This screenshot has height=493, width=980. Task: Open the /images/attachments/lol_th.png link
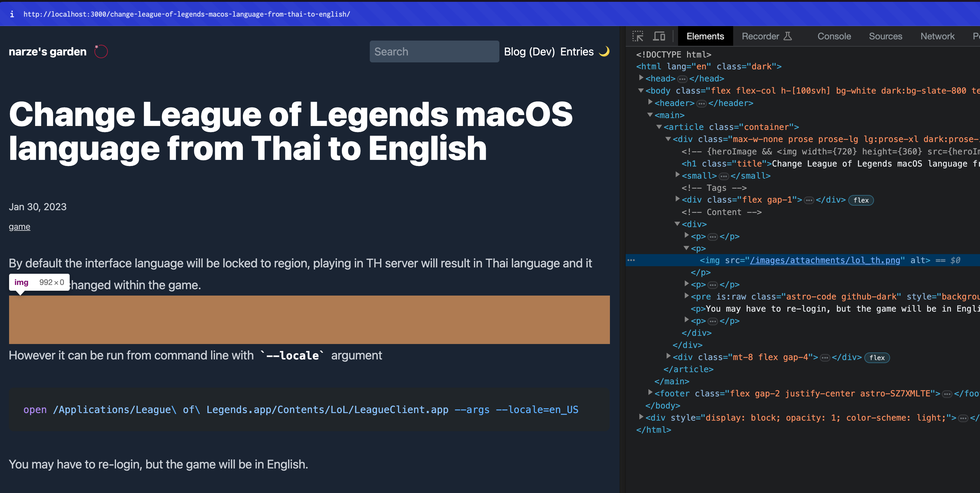pyautogui.click(x=825, y=260)
